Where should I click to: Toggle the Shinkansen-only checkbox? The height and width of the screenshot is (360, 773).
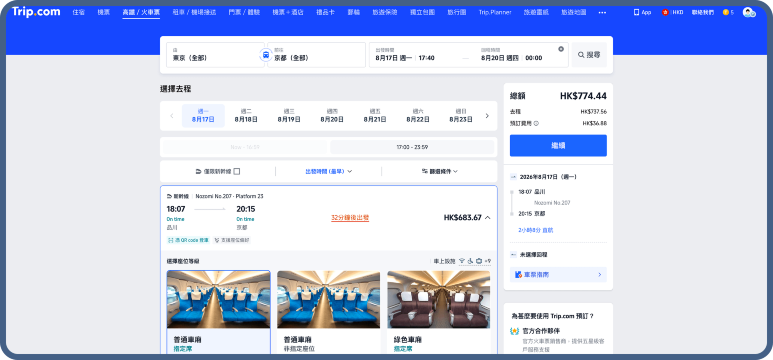[x=237, y=171]
